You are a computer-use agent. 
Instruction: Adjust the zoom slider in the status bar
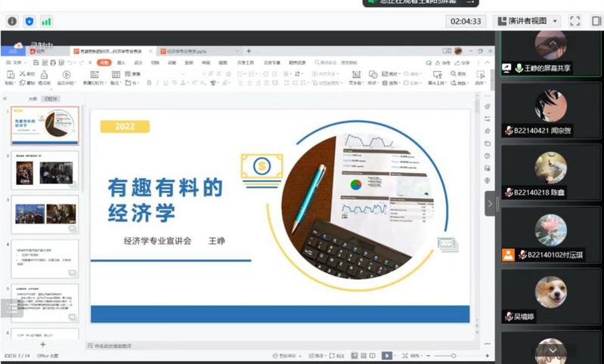(454, 355)
